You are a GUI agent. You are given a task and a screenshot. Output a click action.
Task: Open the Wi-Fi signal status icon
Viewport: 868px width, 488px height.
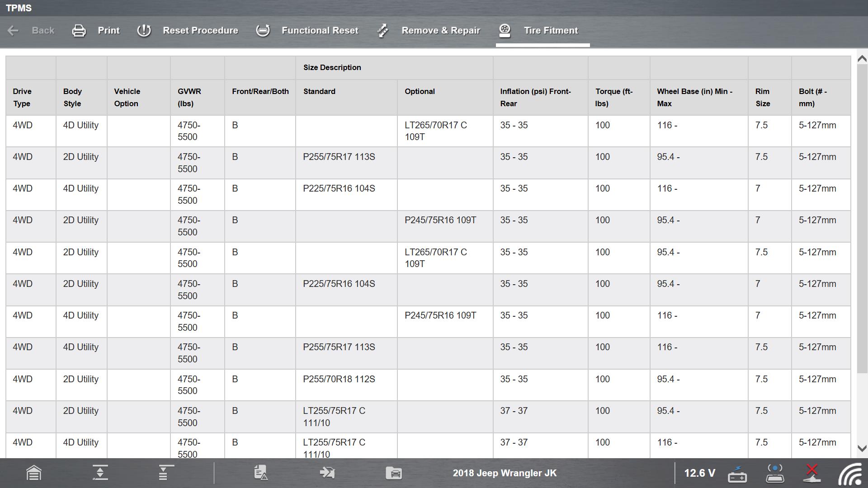[850, 474]
